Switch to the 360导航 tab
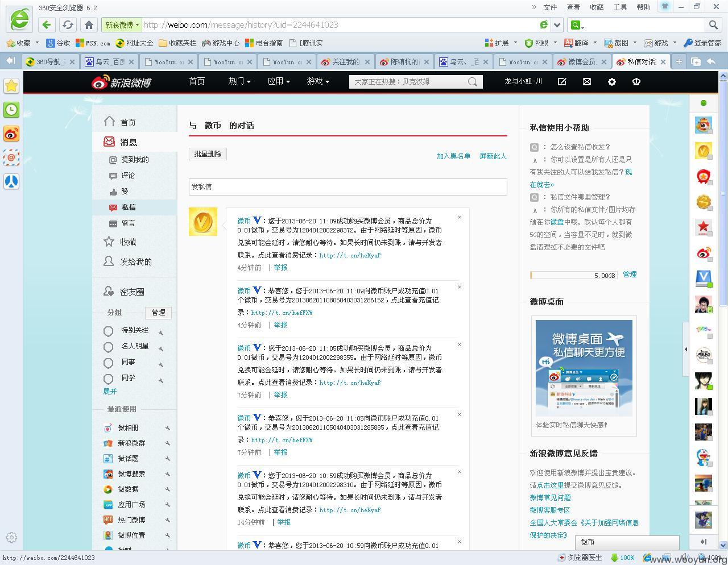Image resolution: width=728 pixels, height=565 pixels. [x=50, y=61]
